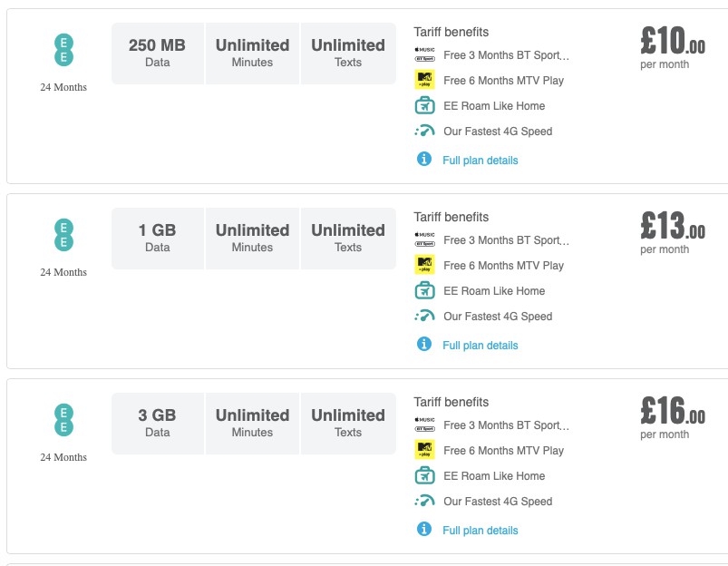Click Unlimited Texts on the 3 GB plan
This screenshot has height=566, width=728.
(348, 423)
